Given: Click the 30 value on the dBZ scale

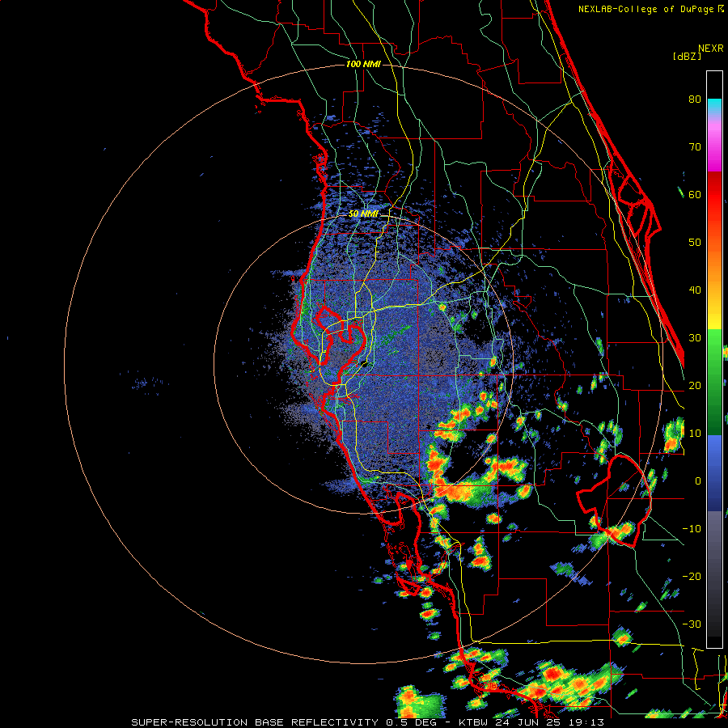Looking at the screenshot, I should tap(695, 338).
